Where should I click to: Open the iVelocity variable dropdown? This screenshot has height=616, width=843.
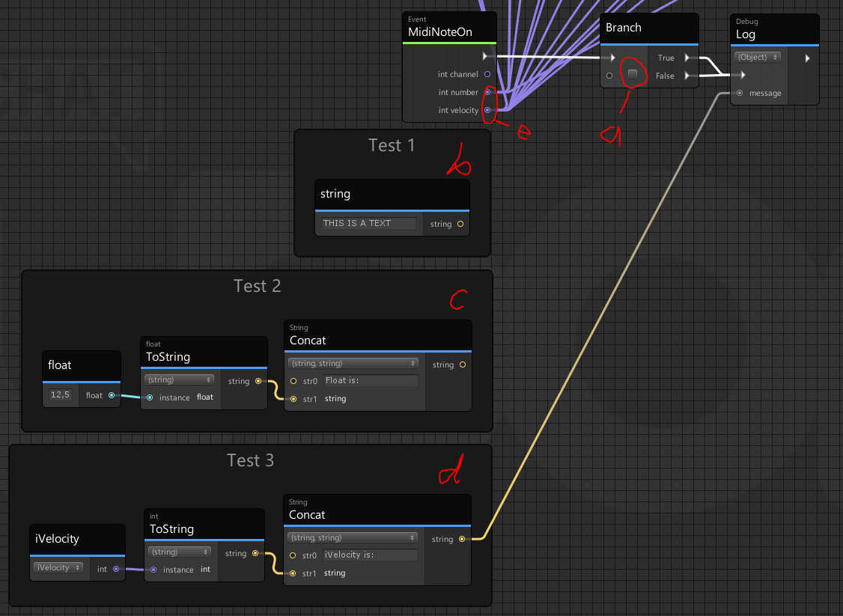(57, 568)
